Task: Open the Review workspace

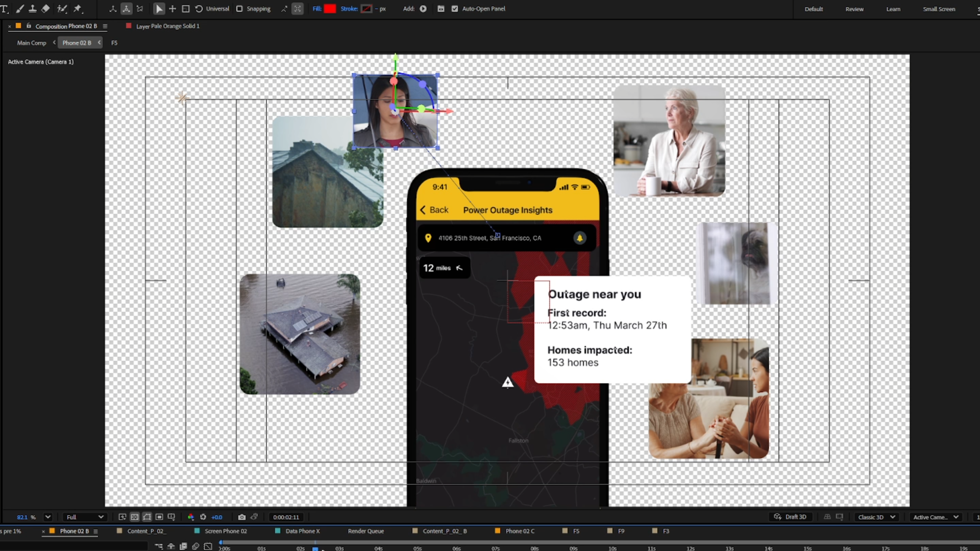Action: pyautogui.click(x=854, y=9)
